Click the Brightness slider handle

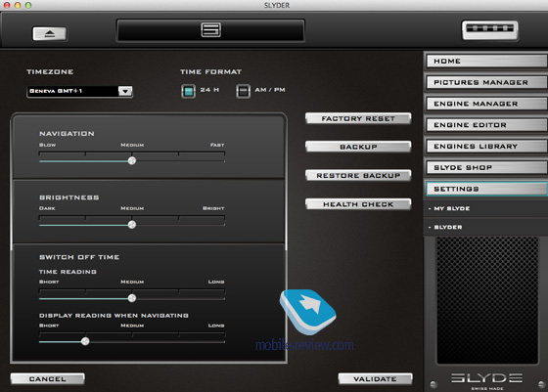(x=132, y=225)
